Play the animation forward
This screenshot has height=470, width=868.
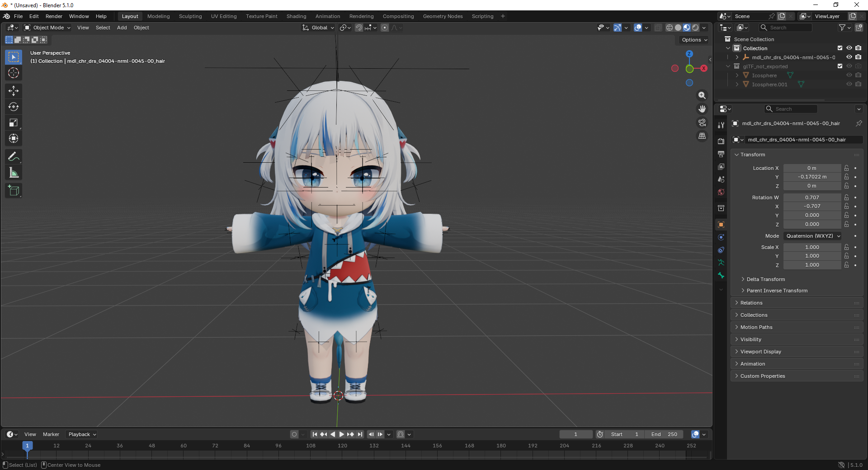pos(342,434)
